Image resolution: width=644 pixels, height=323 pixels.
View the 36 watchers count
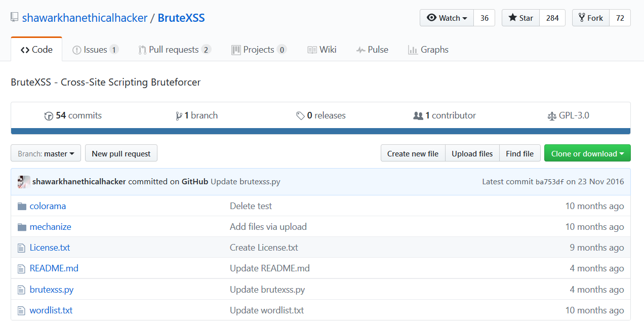[x=485, y=18]
